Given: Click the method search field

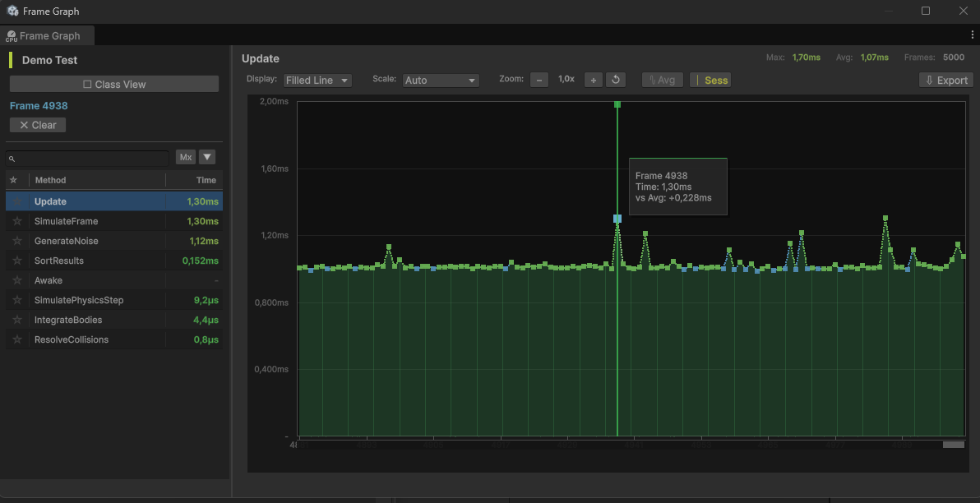Looking at the screenshot, I should [87, 158].
